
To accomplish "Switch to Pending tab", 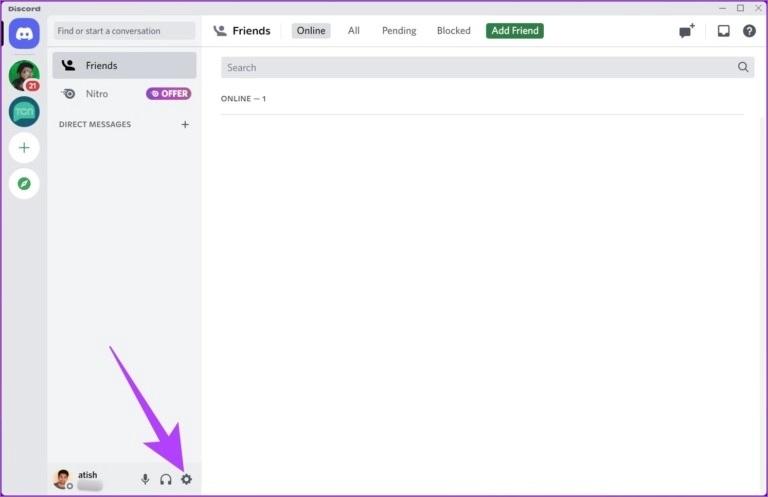I will point(399,31).
